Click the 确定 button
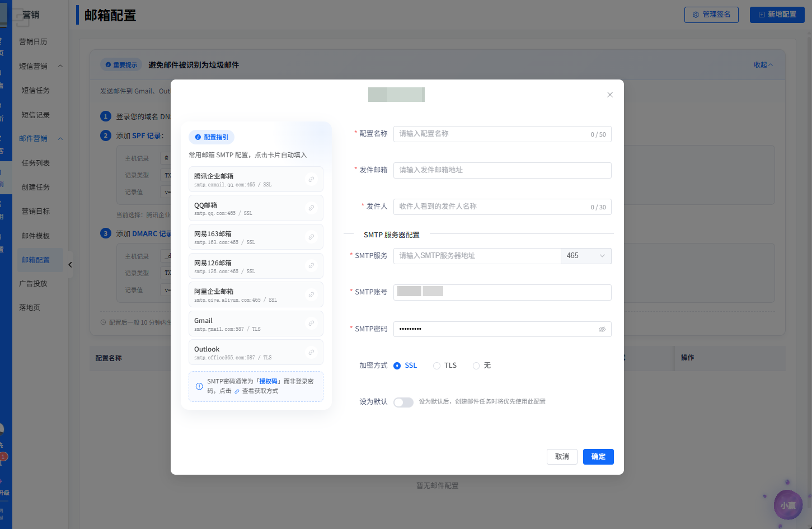The height and width of the screenshot is (529, 812). (x=598, y=457)
